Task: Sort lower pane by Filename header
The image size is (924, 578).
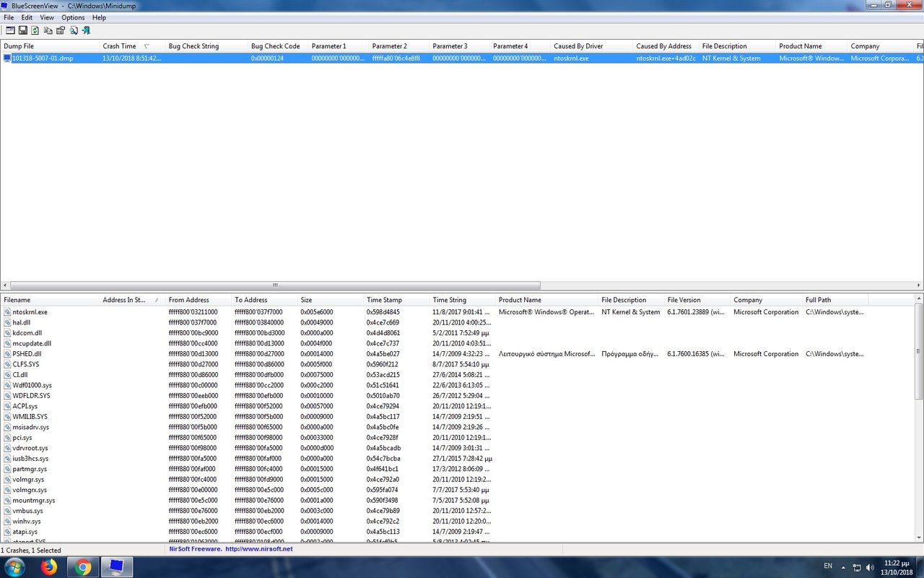Action: (50, 300)
